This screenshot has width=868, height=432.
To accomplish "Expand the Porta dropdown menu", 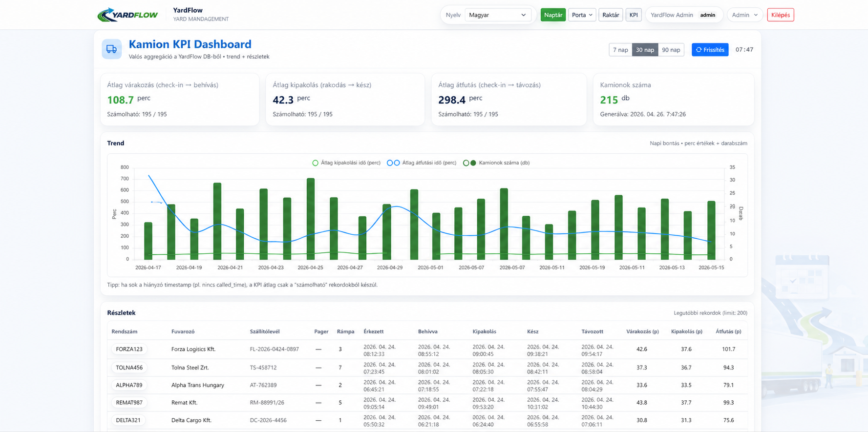I will point(582,15).
